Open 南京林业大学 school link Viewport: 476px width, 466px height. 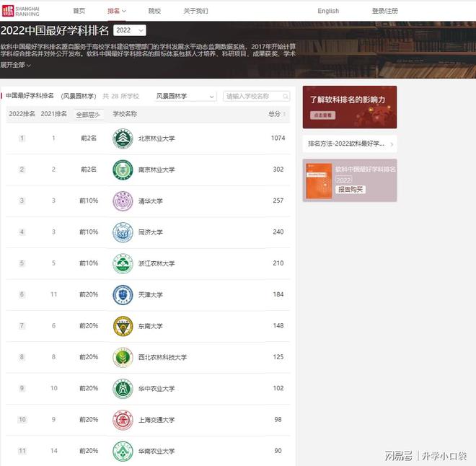tap(157, 170)
